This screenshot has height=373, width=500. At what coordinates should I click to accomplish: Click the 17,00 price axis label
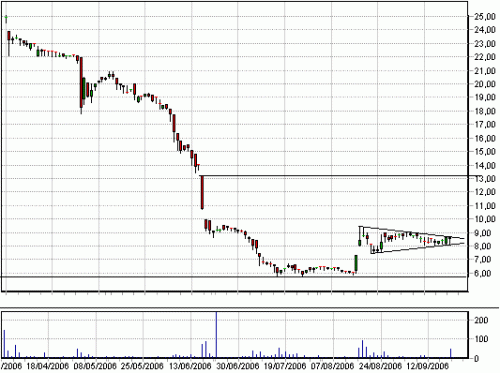tap(485, 124)
